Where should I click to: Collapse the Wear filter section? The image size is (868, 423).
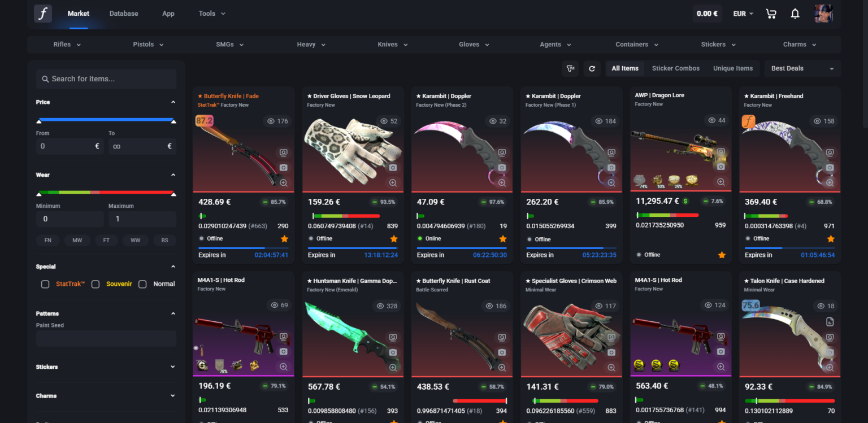coord(173,175)
